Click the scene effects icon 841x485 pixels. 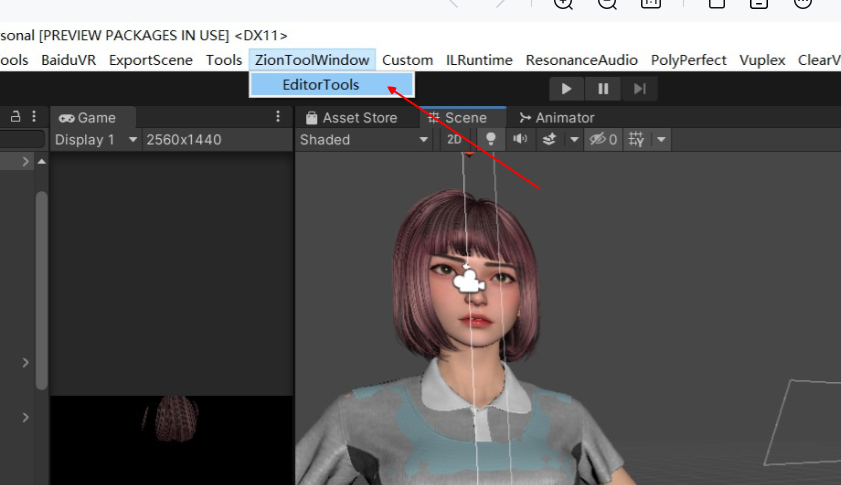549,140
